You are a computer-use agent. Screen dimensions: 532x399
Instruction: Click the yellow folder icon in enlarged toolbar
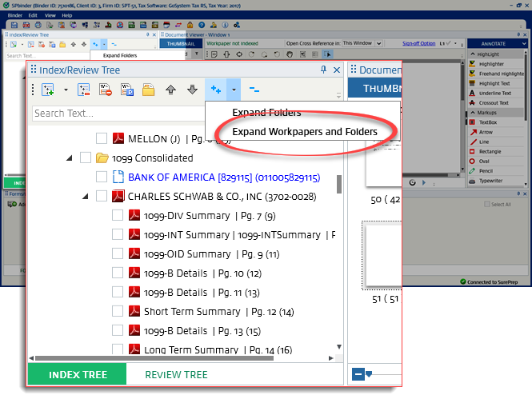148,90
